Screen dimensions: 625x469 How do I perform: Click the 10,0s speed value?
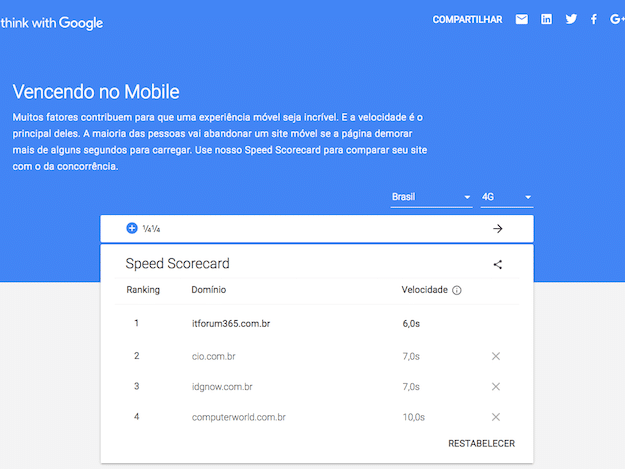click(x=414, y=417)
